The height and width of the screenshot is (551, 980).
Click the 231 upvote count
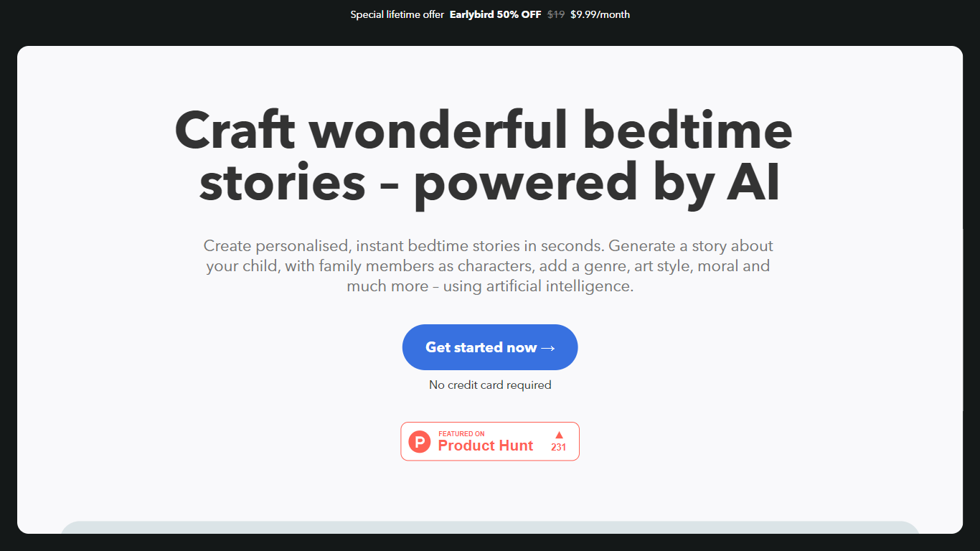(559, 447)
